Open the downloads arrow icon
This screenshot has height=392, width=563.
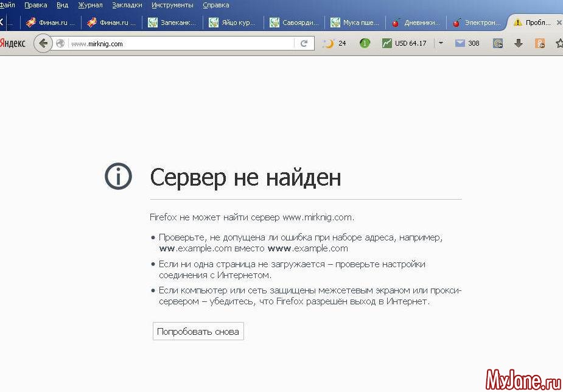pyautogui.click(x=519, y=43)
